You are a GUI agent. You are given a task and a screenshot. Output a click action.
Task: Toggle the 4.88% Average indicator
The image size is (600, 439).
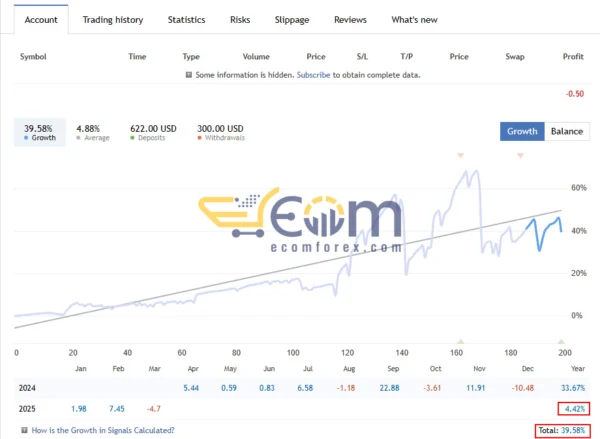93,132
